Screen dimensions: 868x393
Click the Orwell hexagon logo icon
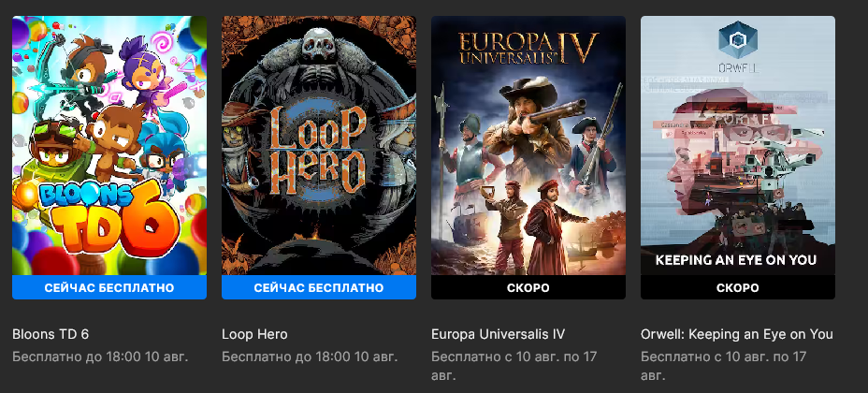(x=738, y=39)
